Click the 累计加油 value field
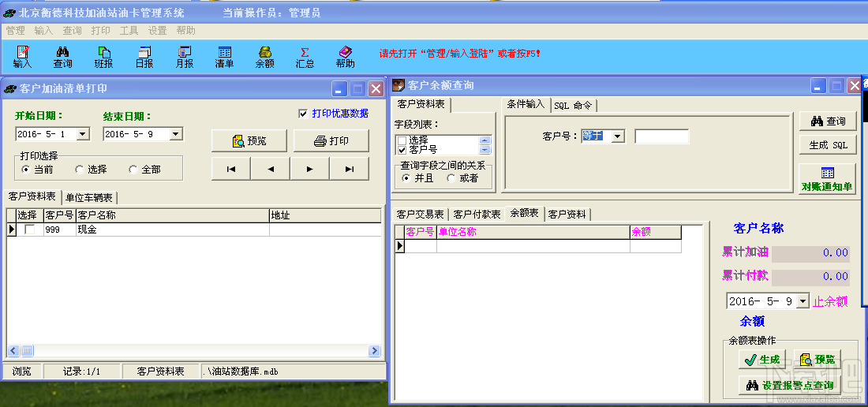 (810, 253)
